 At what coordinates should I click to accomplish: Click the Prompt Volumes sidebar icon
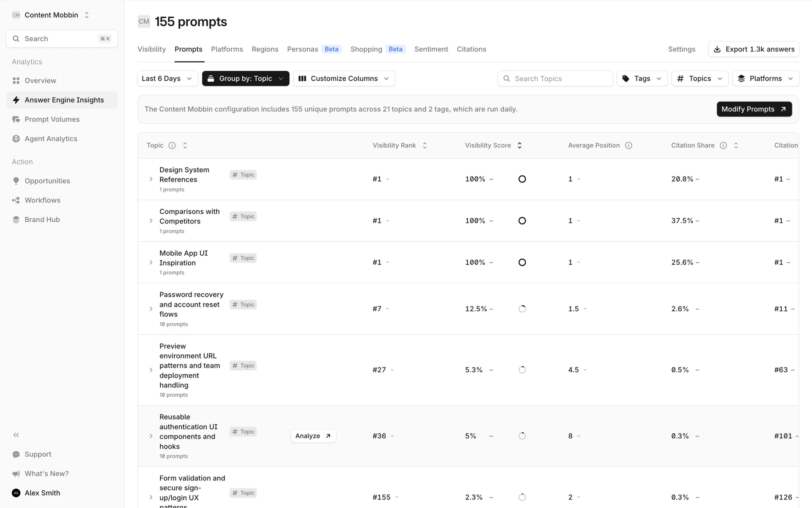[16, 119]
